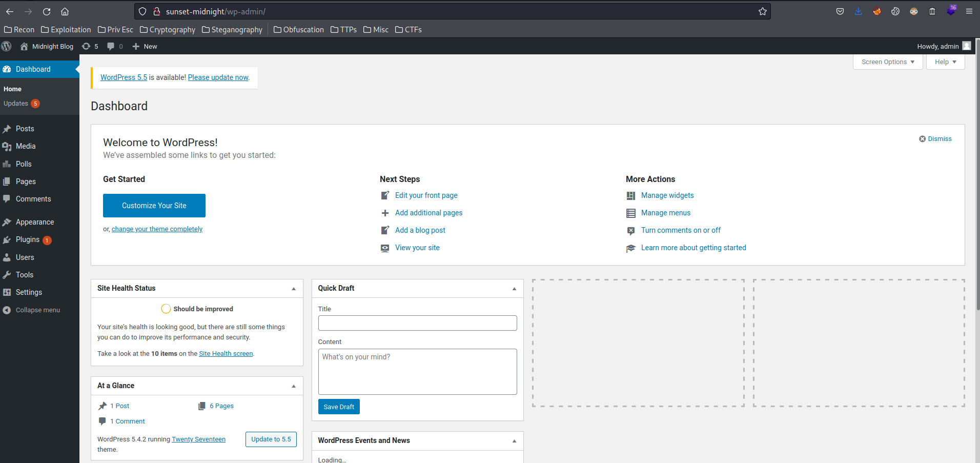Open the browser hamburger menu
Screen dimensions: 980x463
(x=969, y=11)
